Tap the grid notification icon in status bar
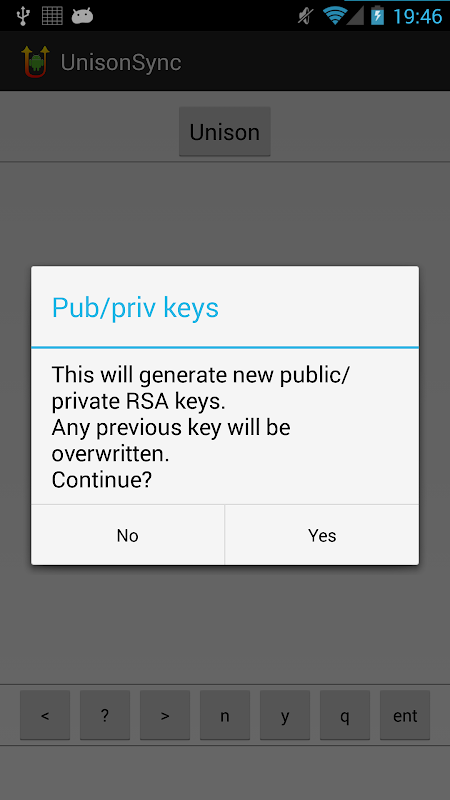This screenshot has height=800, width=450. click(52, 16)
